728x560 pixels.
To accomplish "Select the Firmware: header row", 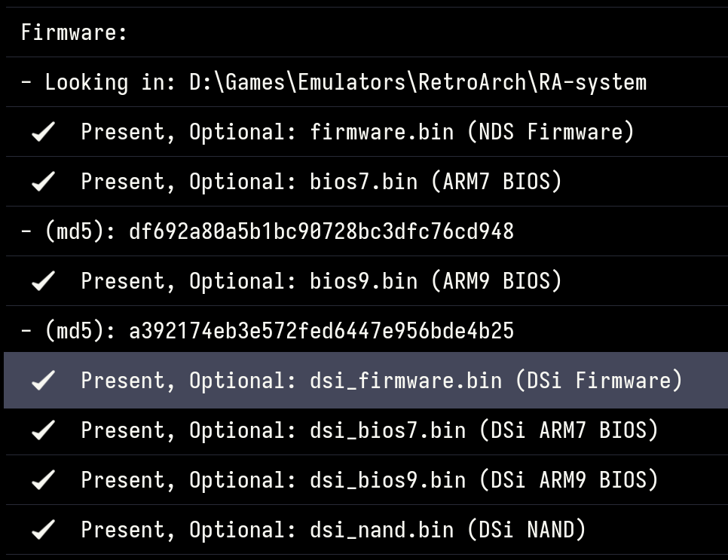I will (367, 32).
